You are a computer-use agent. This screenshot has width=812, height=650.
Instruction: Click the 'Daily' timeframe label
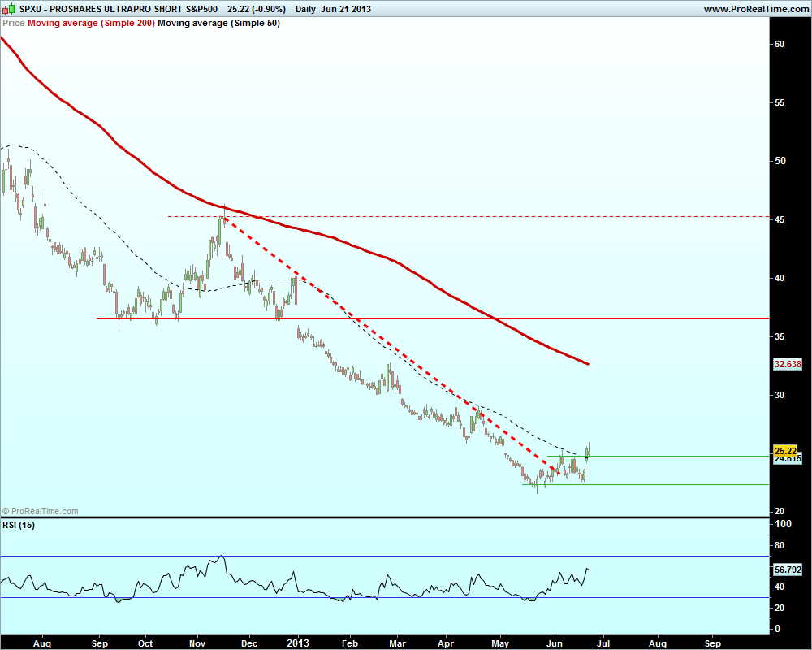click(x=305, y=9)
